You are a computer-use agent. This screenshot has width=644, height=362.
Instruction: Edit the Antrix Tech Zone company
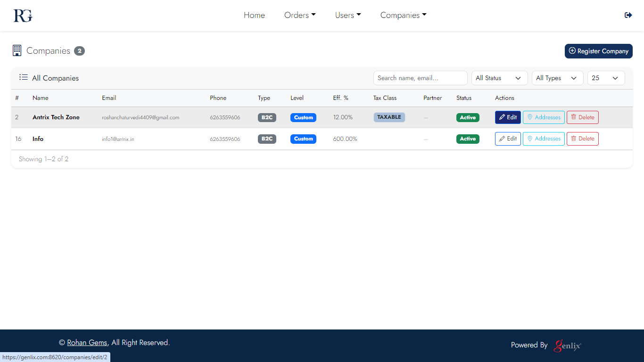(508, 117)
